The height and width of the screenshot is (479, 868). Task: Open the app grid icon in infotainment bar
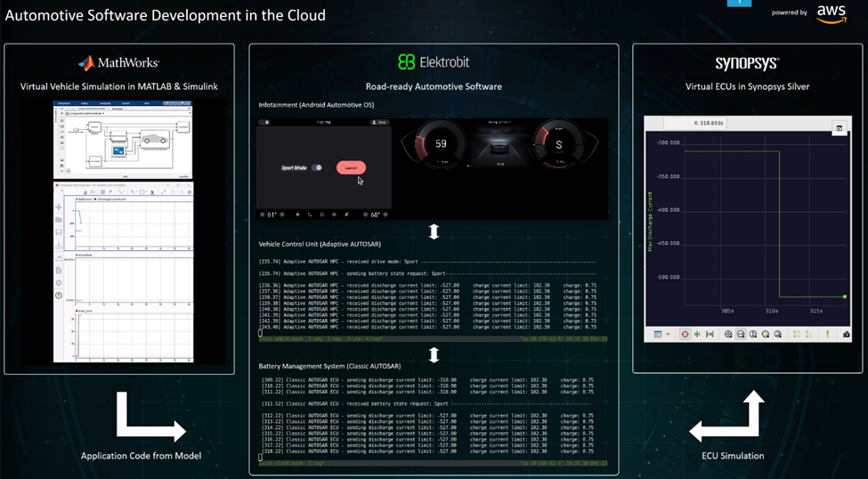coord(322,215)
